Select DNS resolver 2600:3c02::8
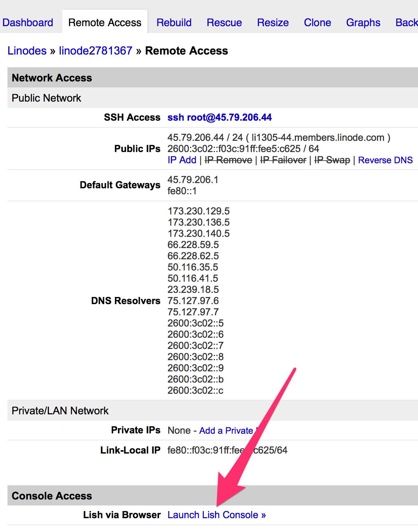Viewport: 418px width, 532px height. tap(196, 357)
